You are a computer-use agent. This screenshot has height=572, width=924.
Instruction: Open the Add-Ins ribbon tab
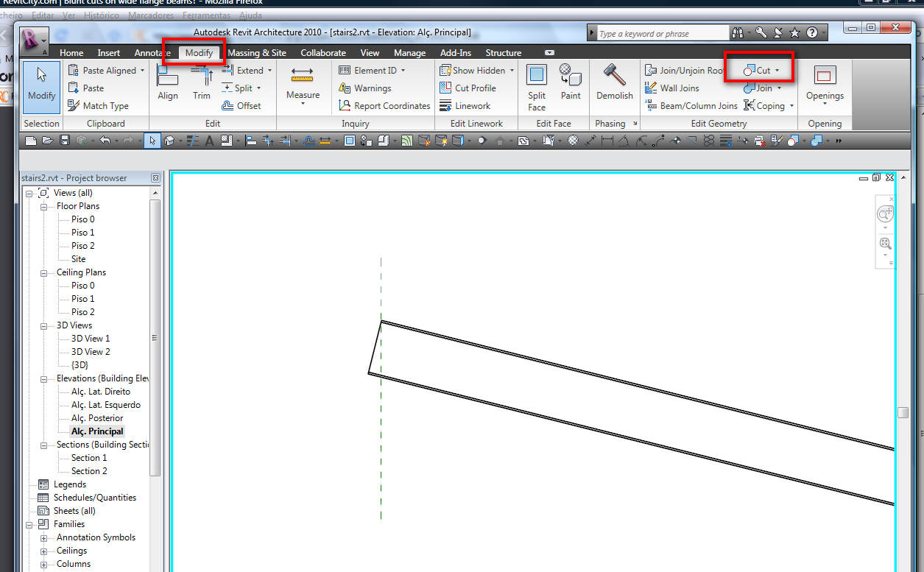point(456,53)
